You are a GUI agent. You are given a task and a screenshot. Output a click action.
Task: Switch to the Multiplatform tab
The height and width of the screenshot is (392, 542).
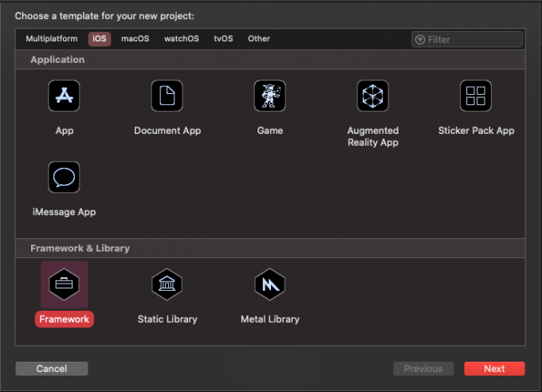52,38
